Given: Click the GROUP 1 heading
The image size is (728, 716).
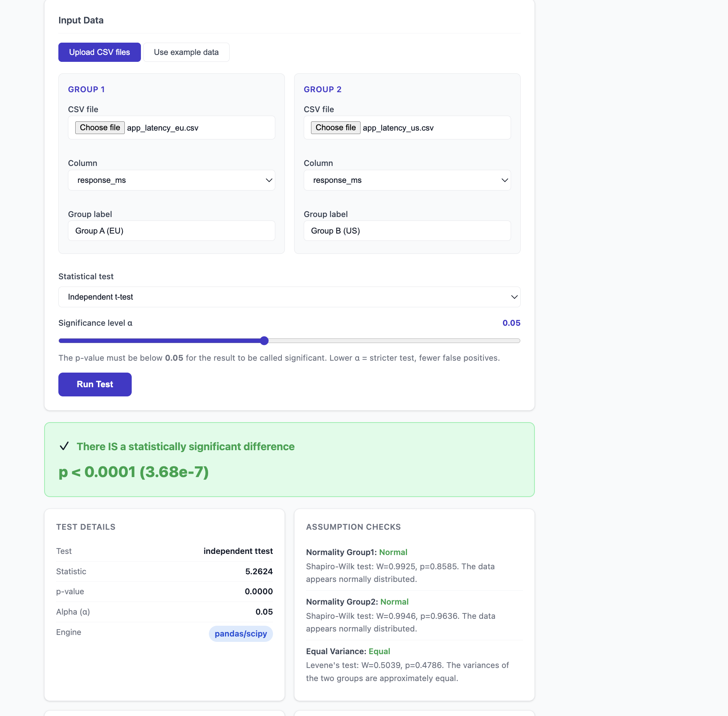Looking at the screenshot, I should point(86,89).
